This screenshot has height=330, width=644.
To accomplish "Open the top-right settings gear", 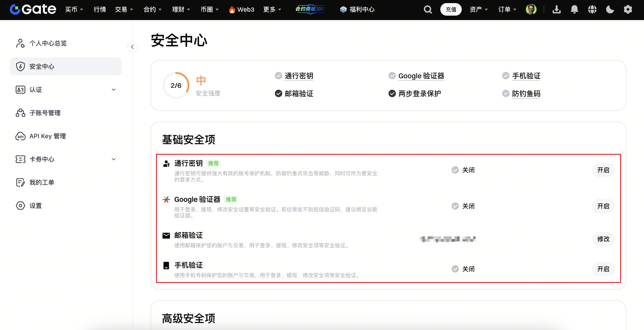I will [628, 10].
